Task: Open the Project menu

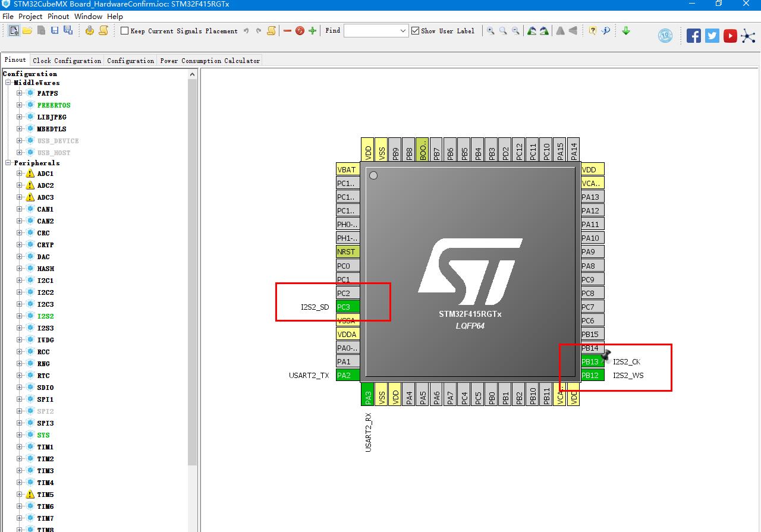Action: (x=30, y=17)
